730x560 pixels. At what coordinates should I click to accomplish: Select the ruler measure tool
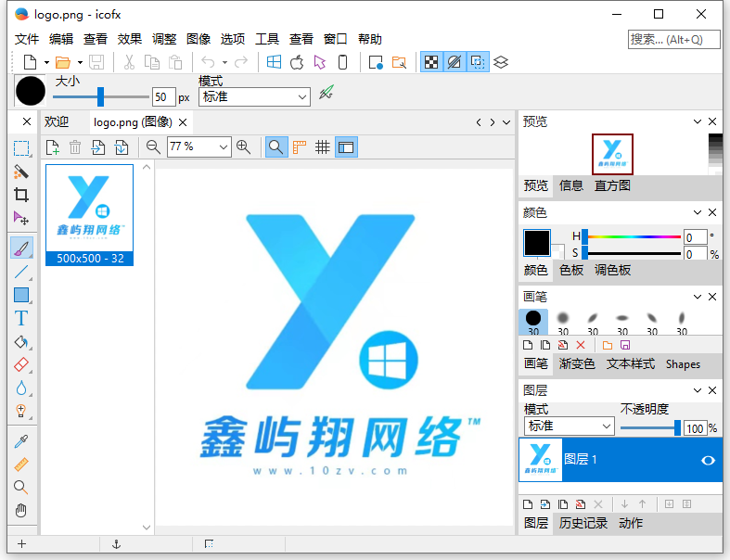click(x=21, y=465)
